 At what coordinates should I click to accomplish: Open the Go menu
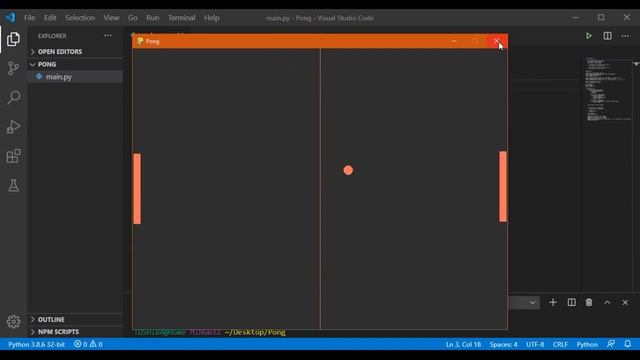point(133,18)
